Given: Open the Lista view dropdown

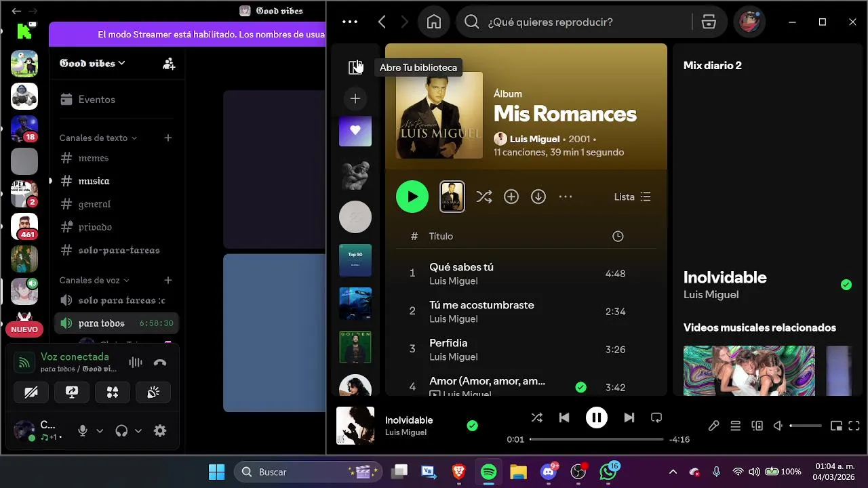Looking at the screenshot, I should (x=632, y=197).
